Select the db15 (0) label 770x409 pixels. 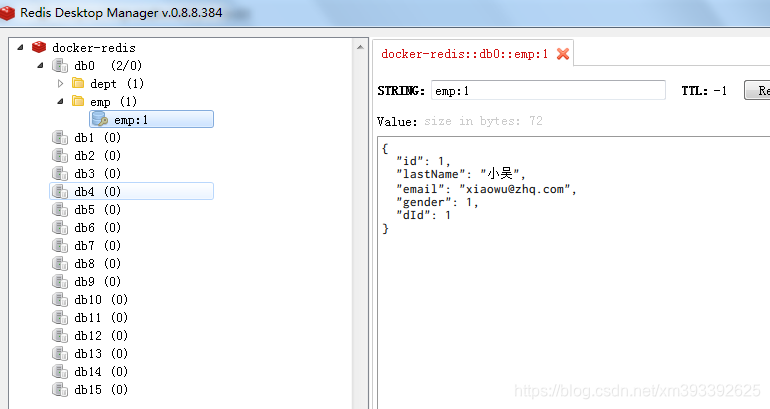click(x=101, y=390)
